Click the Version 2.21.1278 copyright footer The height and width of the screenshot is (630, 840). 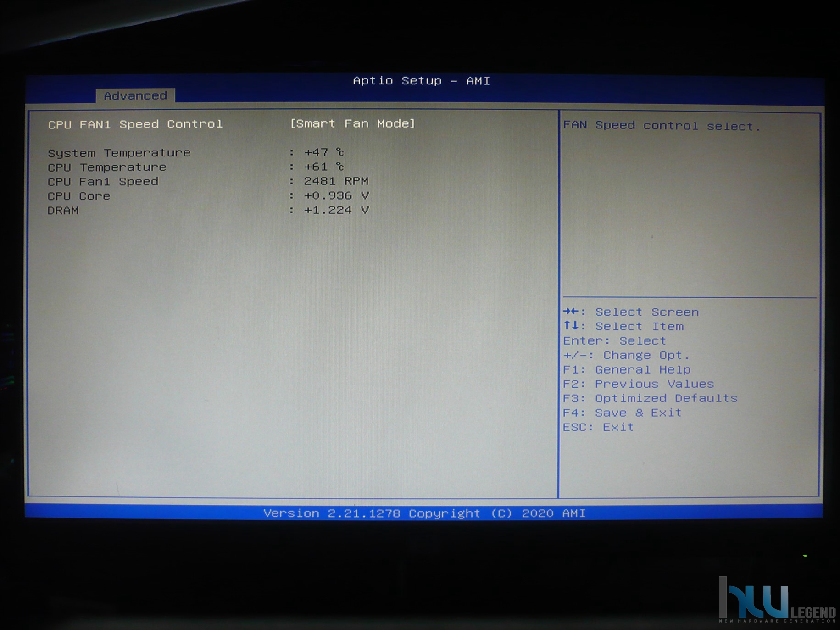point(424,513)
